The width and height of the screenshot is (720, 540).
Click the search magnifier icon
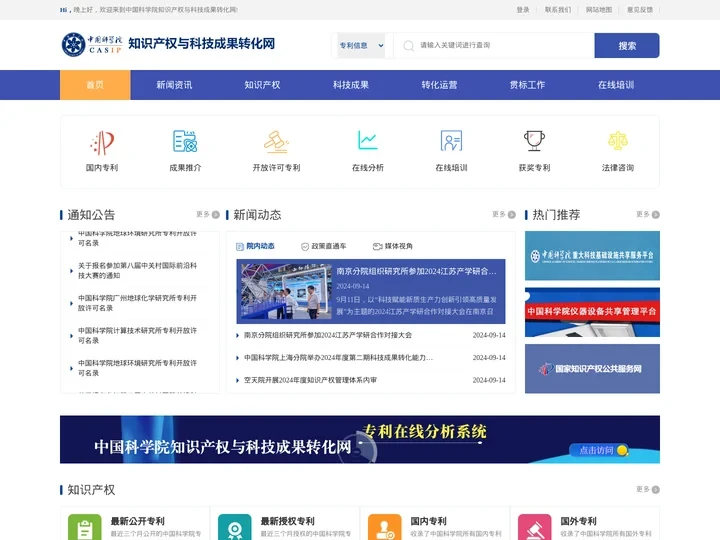tap(408, 45)
